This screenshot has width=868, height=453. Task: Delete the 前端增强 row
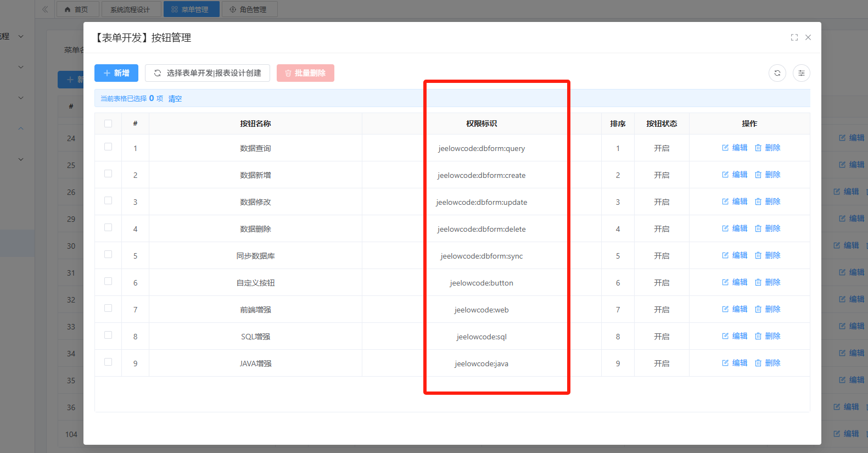coord(768,309)
